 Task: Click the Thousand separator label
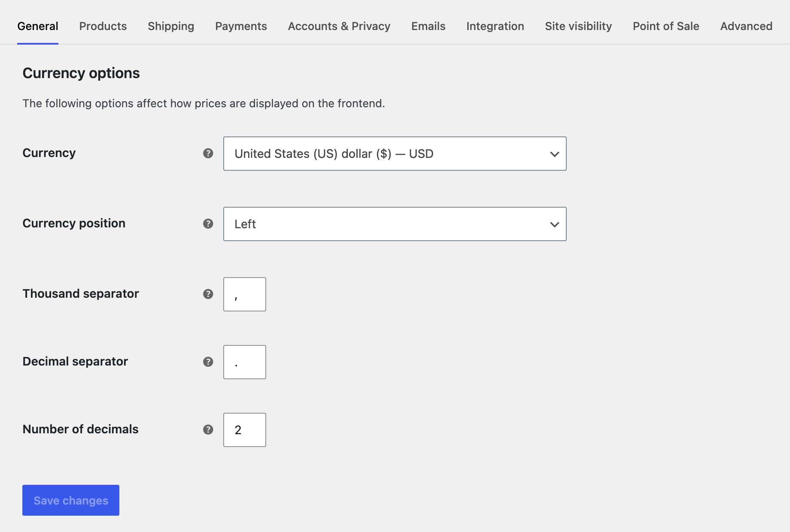tap(81, 293)
